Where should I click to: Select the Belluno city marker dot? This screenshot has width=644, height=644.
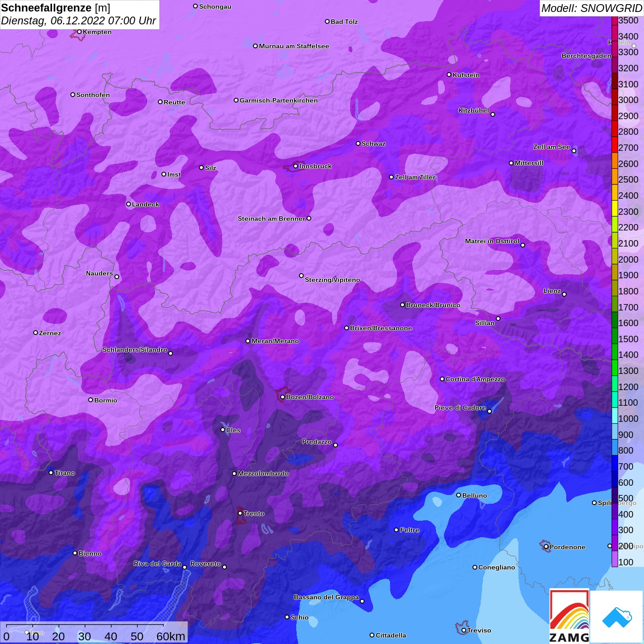click(x=459, y=495)
